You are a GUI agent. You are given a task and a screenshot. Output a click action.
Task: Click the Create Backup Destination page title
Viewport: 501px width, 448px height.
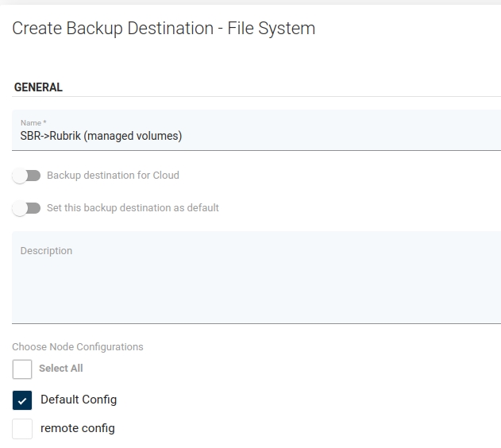click(164, 29)
